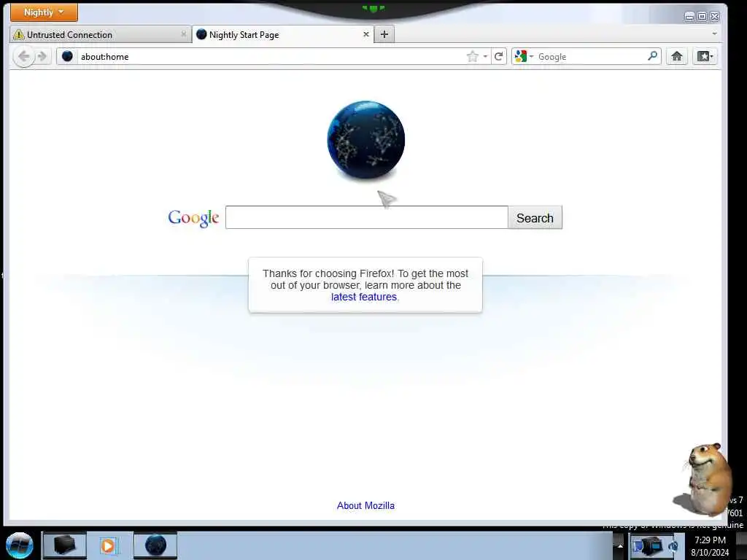
Task: Click the magnifier search icon in toolbar
Action: (653, 56)
